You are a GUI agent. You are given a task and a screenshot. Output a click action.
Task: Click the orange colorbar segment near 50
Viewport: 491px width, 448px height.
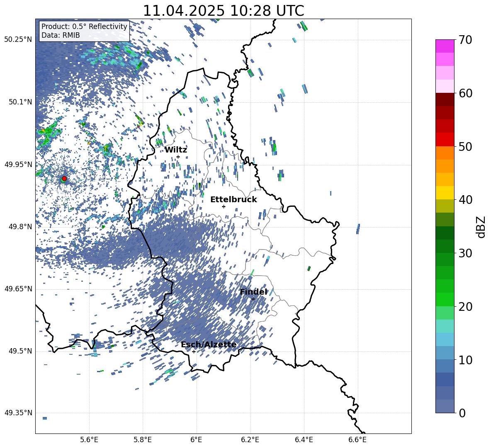(x=445, y=153)
